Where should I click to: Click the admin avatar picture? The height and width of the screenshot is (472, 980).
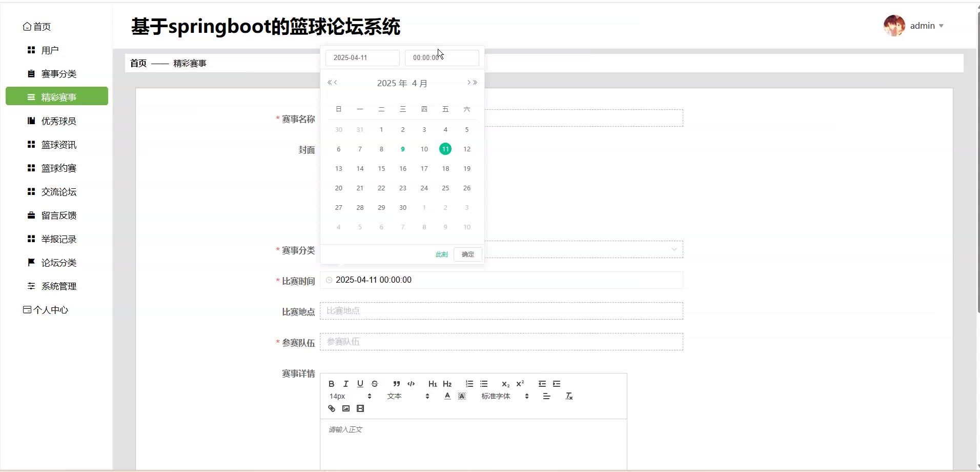tap(894, 26)
